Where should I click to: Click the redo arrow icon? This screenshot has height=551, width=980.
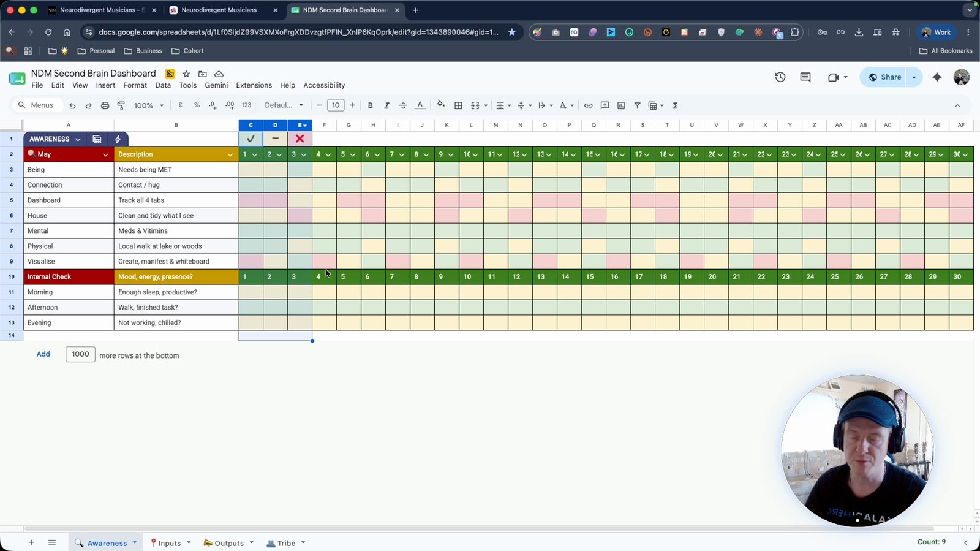coord(88,105)
